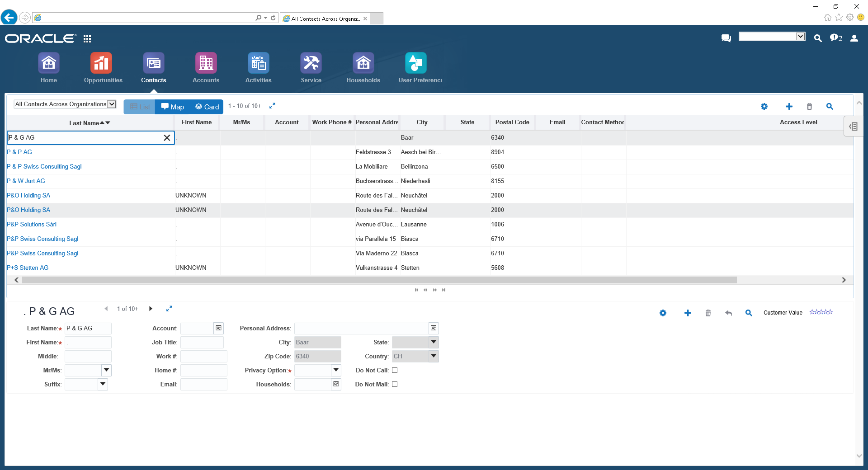This screenshot has height=470, width=868.
Task: Click the trash icon in list toolbar
Action: point(809,106)
